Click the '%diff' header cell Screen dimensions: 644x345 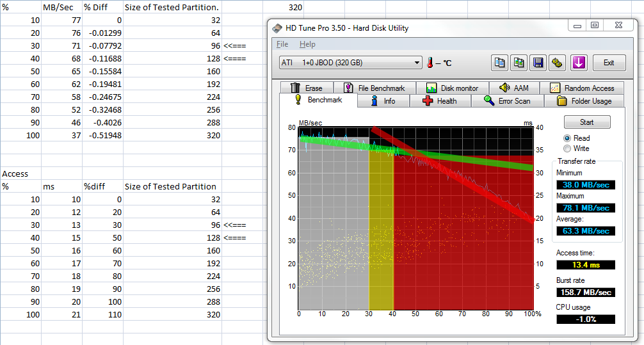coord(102,186)
